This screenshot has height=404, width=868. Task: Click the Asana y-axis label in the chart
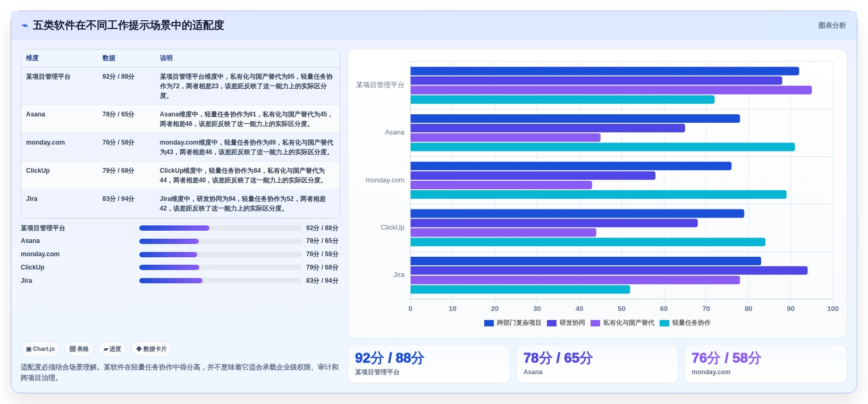pos(394,132)
